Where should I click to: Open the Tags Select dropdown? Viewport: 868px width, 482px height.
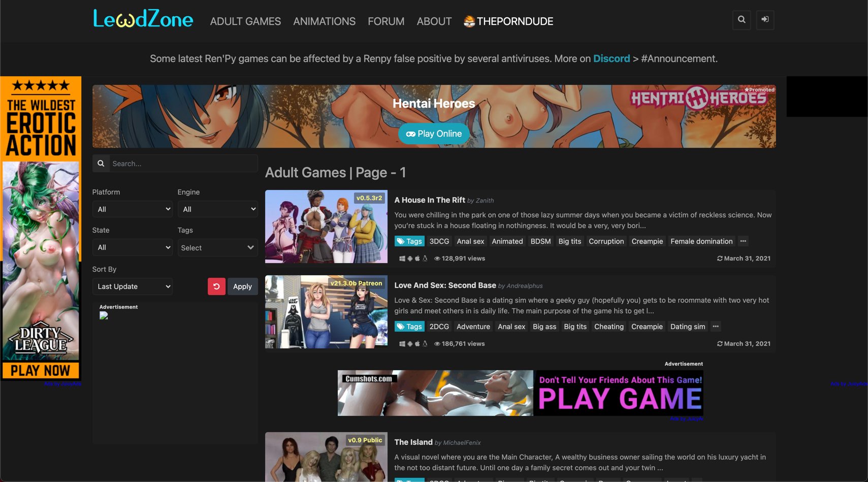coord(217,247)
